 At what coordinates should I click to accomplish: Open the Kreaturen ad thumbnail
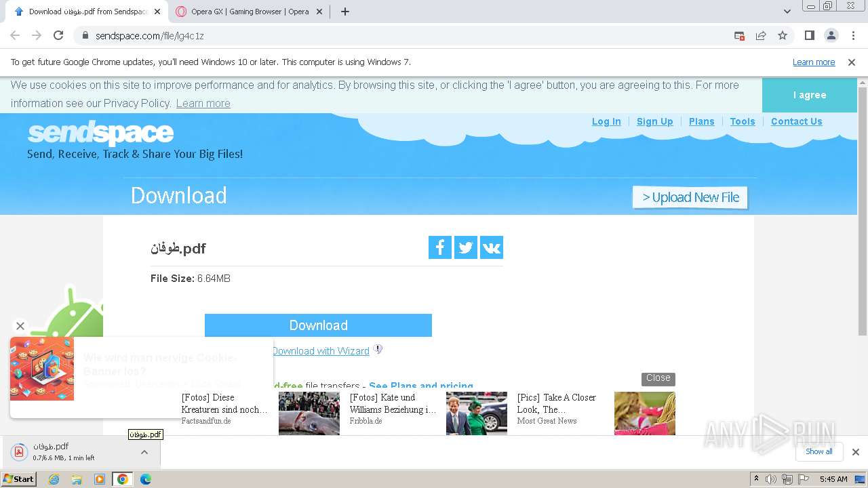point(309,413)
